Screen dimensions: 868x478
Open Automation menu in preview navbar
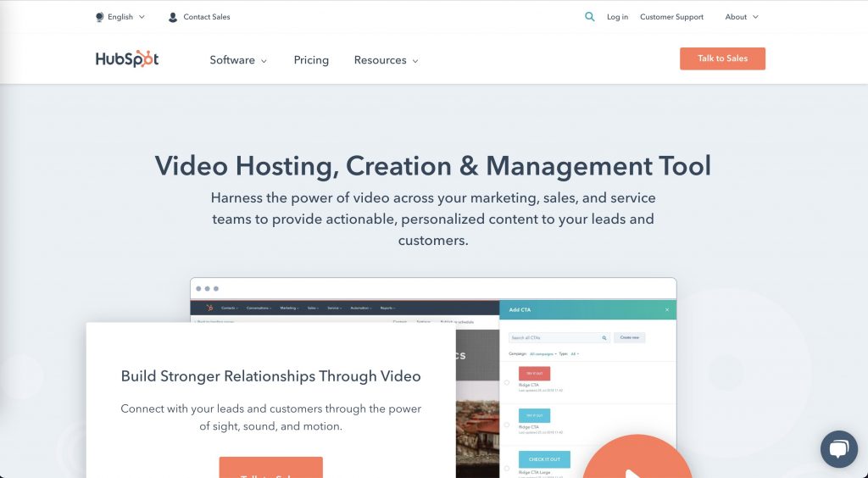click(x=361, y=308)
